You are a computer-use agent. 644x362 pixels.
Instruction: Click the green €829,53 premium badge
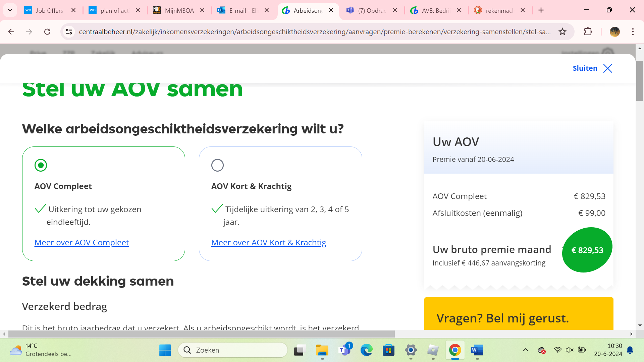click(587, 250)
